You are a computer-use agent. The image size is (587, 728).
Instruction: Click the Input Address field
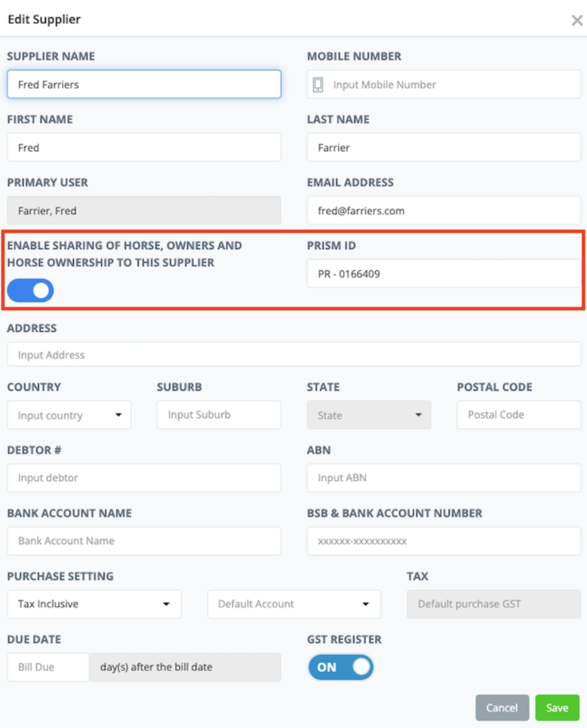293,355
